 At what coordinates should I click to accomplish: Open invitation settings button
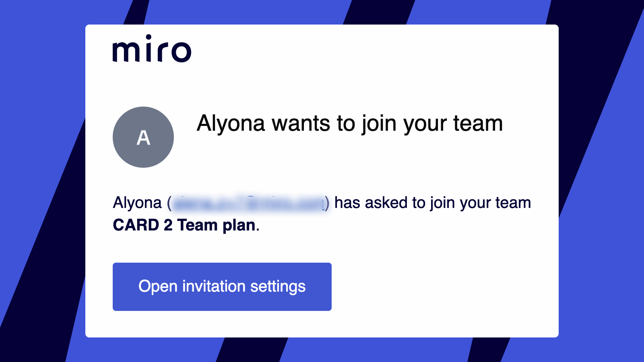tap(222, 287)
